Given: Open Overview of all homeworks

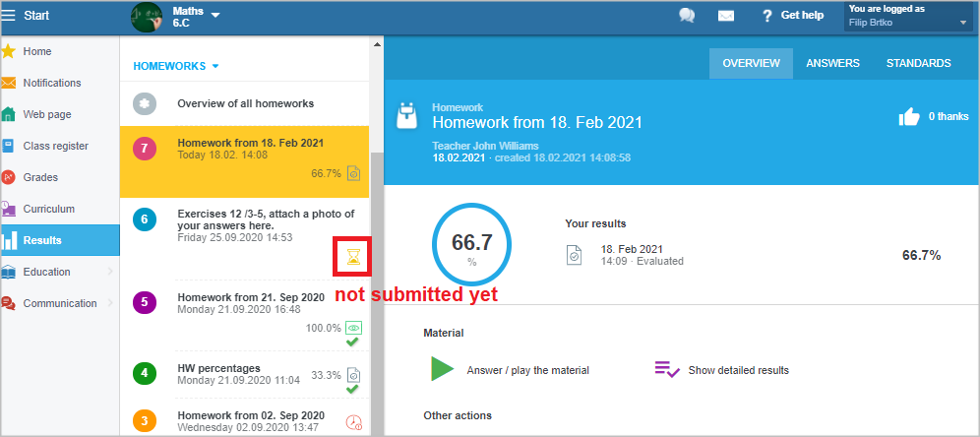Looking at the screenshot, I should pyautogui.click(x=246, y=103).
